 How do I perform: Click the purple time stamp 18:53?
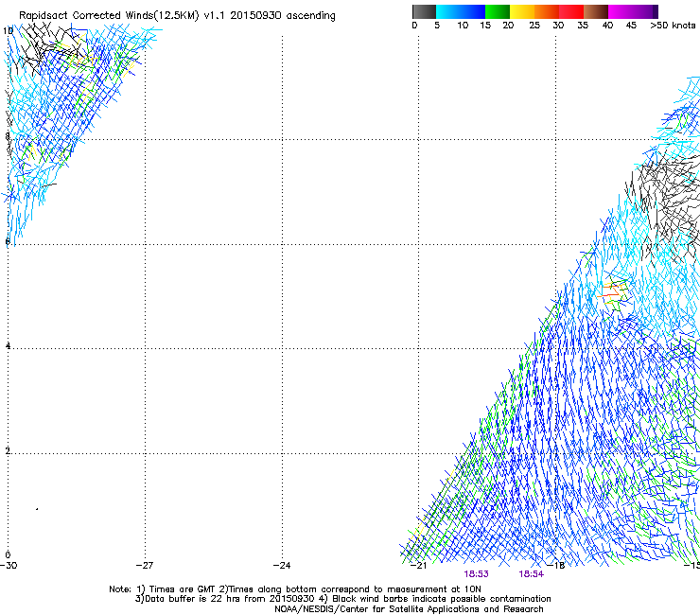coord(476,574)
